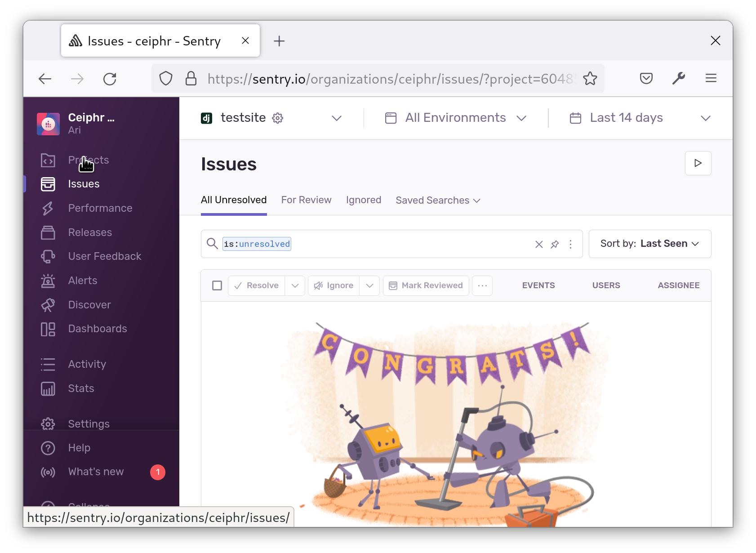The width and height of the screenshot is (756, 553).
Task: Open the Releases section
Action: pos(89,232)
